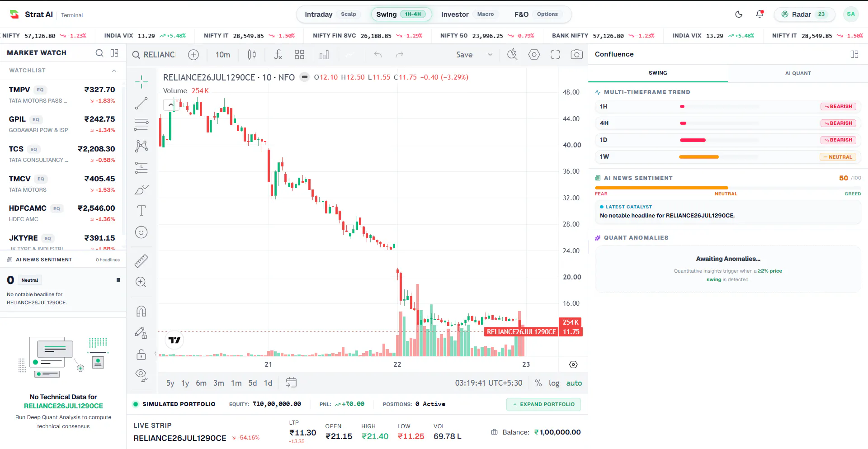This screenshot has width=868, height=449.
Task: Select the crosshair cursor tool
Action: tap(142, 81)
